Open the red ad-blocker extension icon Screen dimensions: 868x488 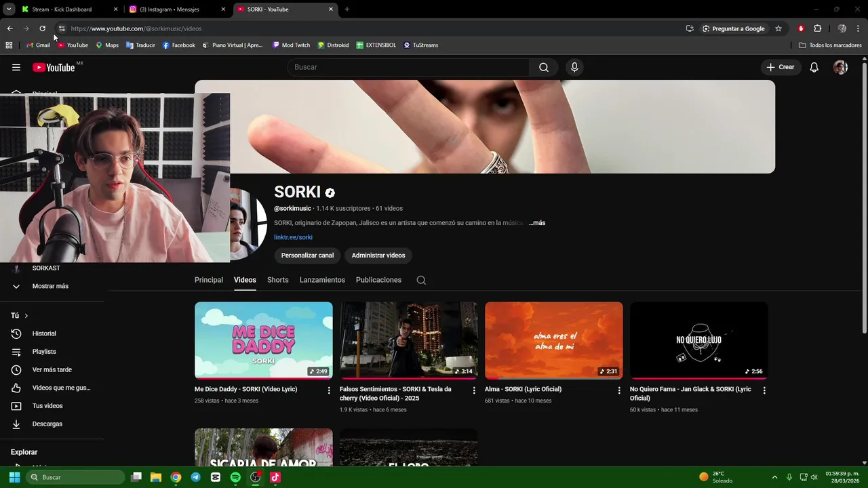tap(801, 28)
